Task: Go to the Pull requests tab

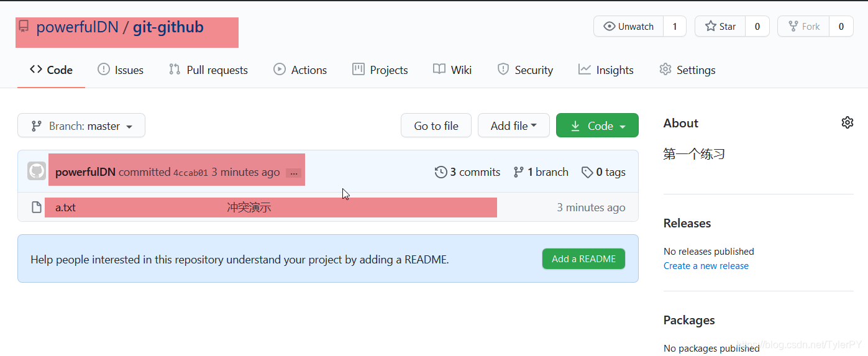Action: pos(208,70)
